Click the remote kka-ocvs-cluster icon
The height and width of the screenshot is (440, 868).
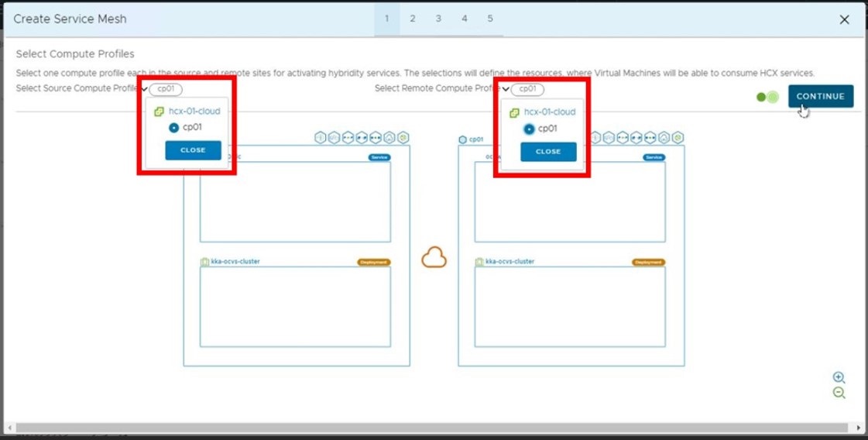(x=479, y=262)
